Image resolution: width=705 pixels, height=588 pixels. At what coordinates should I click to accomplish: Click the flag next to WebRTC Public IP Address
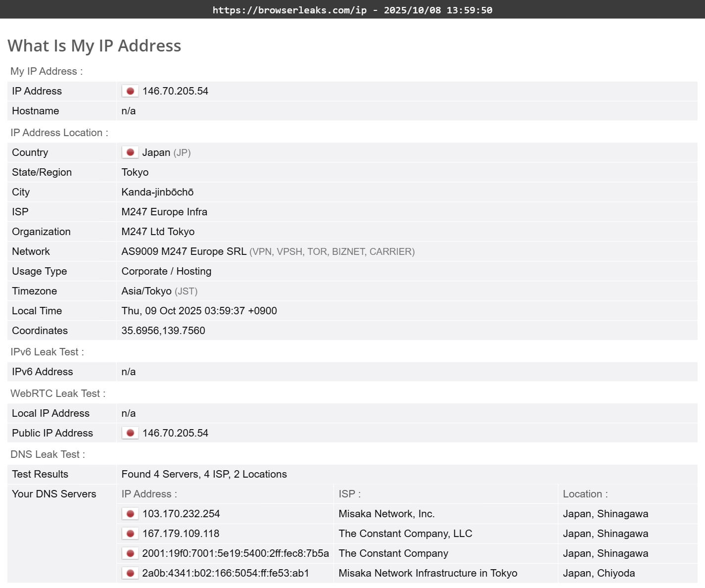[x=130, y=433]
